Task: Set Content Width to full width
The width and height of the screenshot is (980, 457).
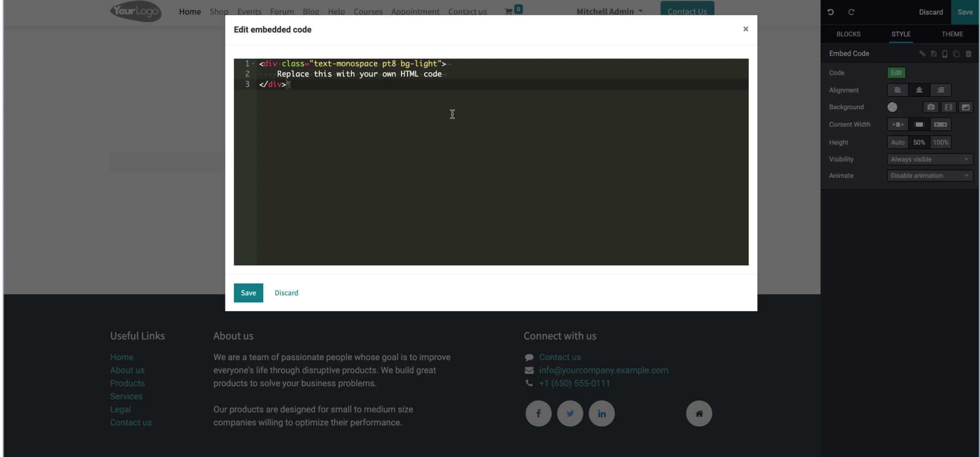Action: coord(941,125)
